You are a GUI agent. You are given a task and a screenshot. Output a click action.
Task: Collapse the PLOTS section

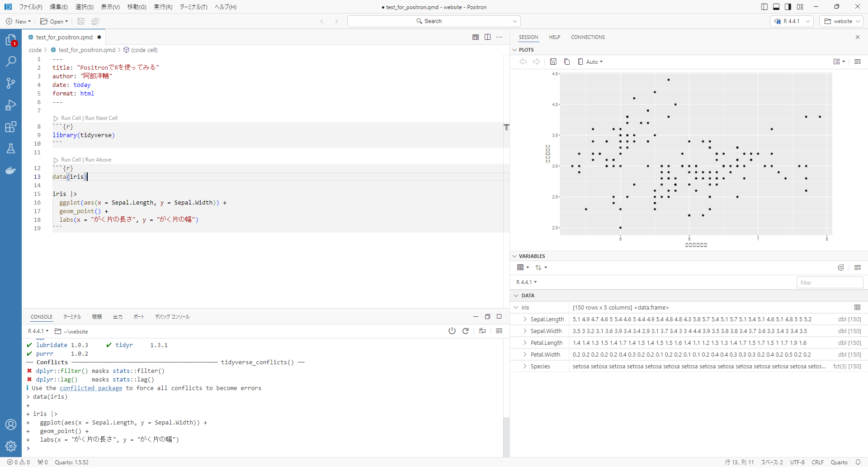pos(514,50)
